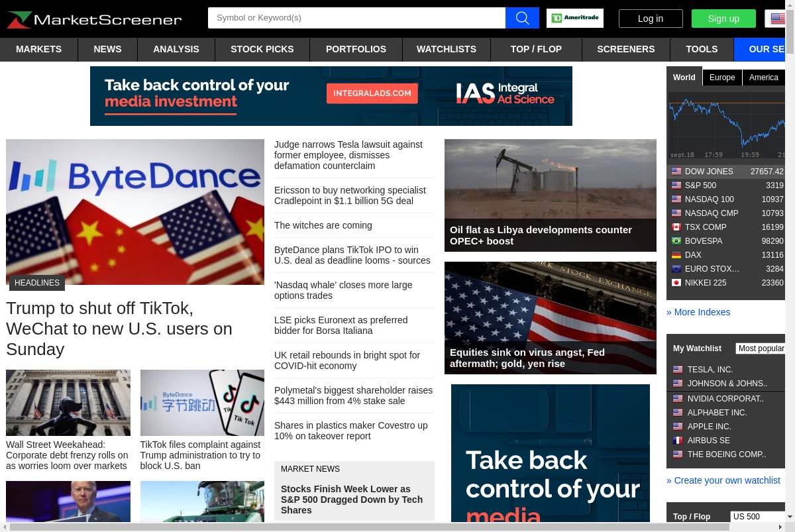
Task: Click the flag beside THE BOEING COMP..
Action: (678, 454)
